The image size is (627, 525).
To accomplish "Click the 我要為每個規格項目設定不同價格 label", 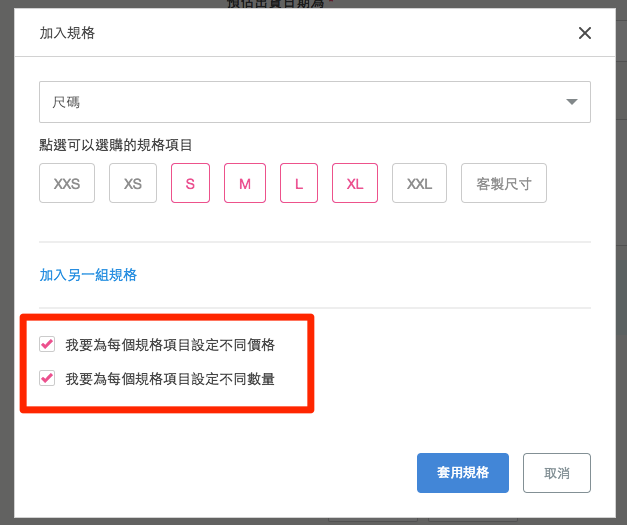I will 170,345.
